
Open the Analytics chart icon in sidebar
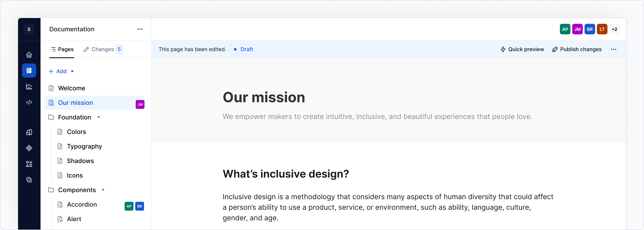point(29,87)
